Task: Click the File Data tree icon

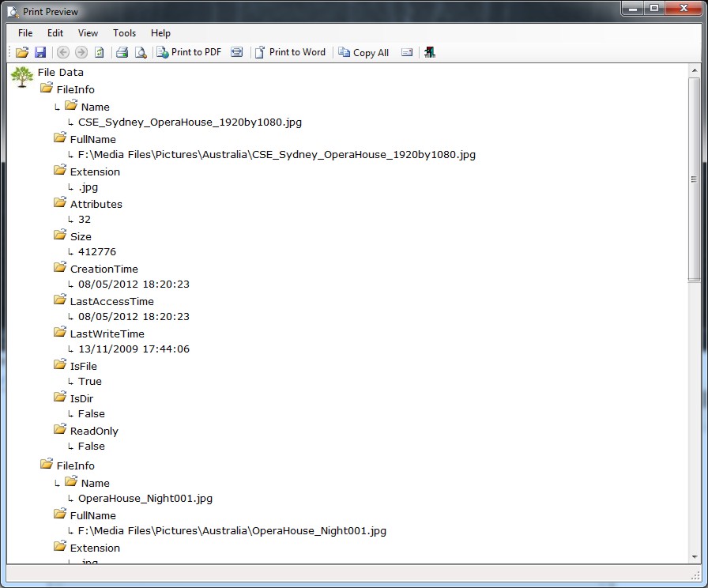Action: (21, 76)
